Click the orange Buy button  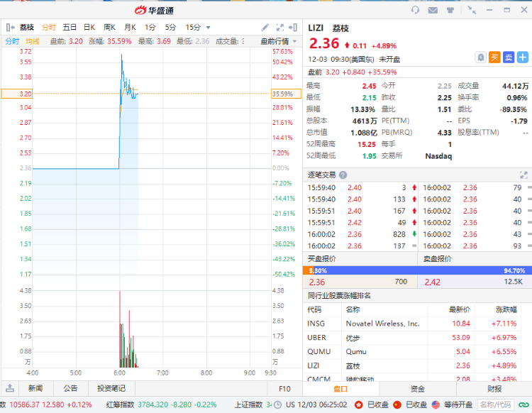point(494,57)
